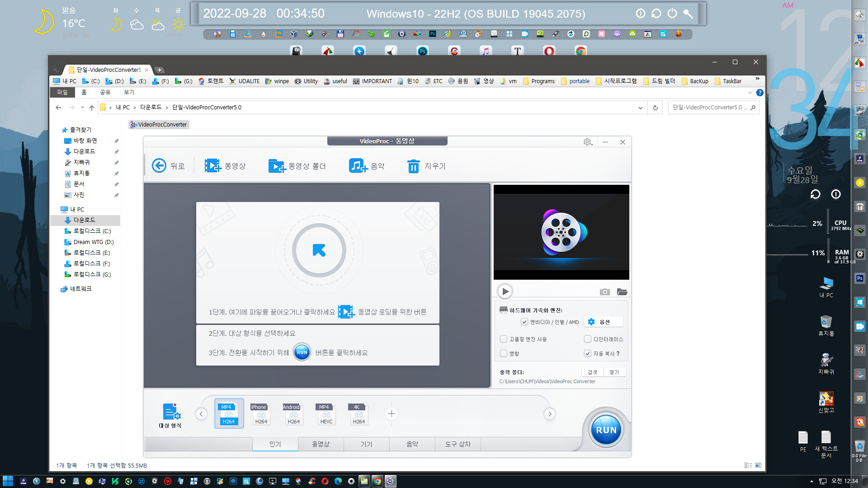Expand the Explorer address bar history dropdown
Viewport: 868px width, 488px height.
pos(640,108)
